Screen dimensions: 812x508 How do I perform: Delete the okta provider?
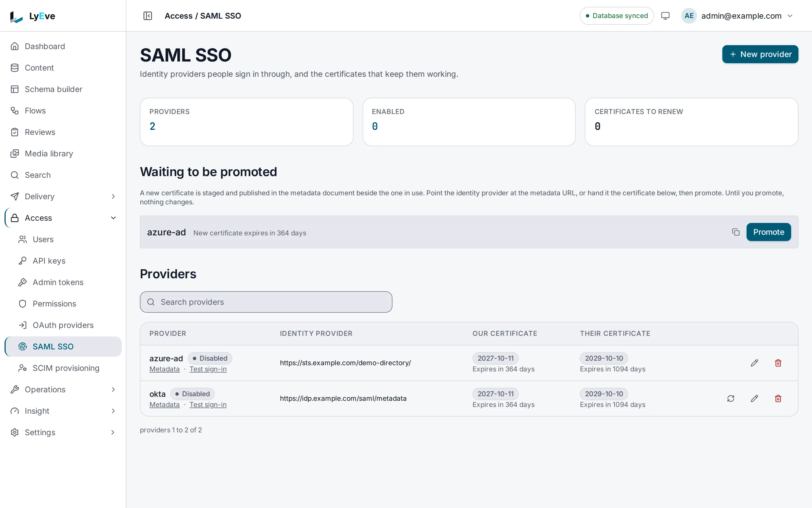click(x=778, y=398)
